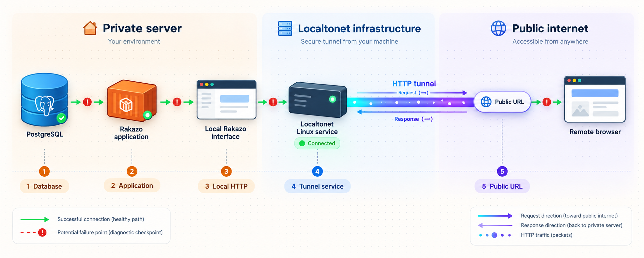Screen dimensions: 644x258
Task: Click the orange step circle 2
Action: point(132,171)
